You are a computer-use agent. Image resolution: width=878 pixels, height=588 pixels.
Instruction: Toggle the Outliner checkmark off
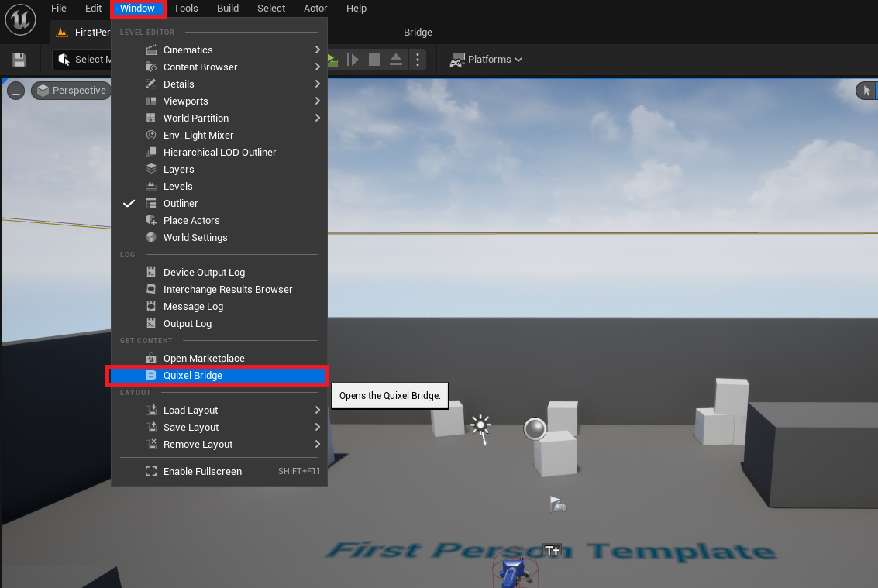129,203
